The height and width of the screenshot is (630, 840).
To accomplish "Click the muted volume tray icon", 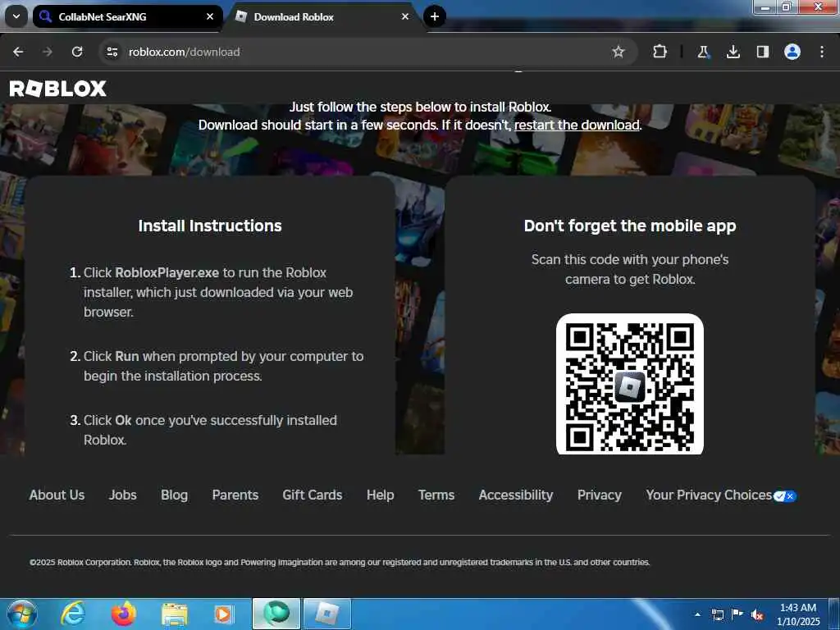I will [x=757, y=614].
